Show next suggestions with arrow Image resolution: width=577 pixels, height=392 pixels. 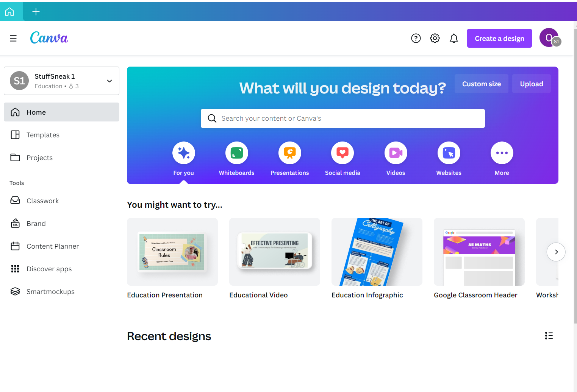(556, 252)
